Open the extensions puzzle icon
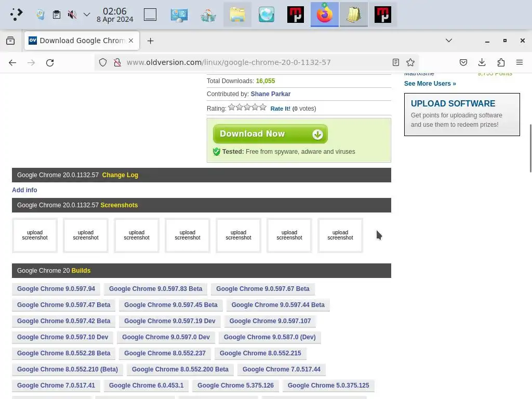This screenshot has width=532, height=399. click(x=501, y=62)
